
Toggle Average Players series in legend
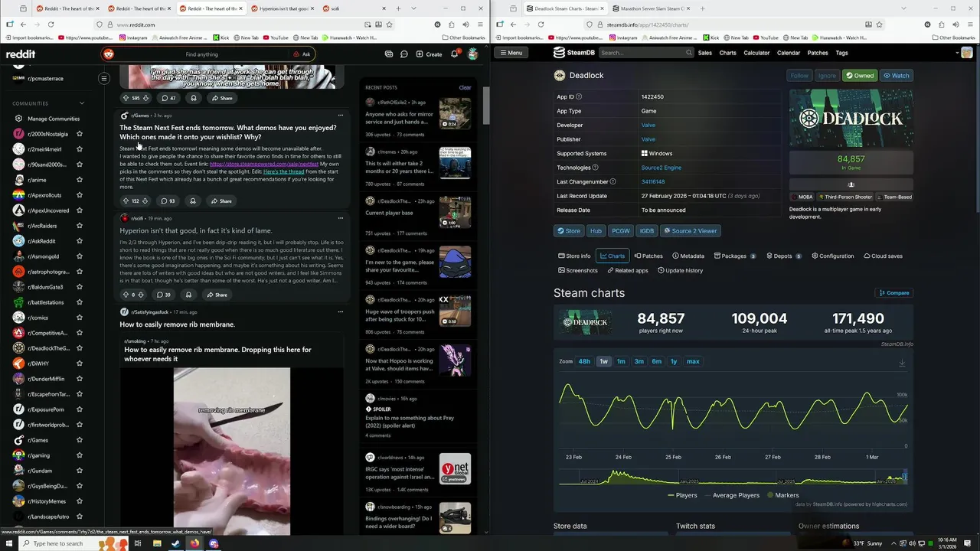[730, 495]
